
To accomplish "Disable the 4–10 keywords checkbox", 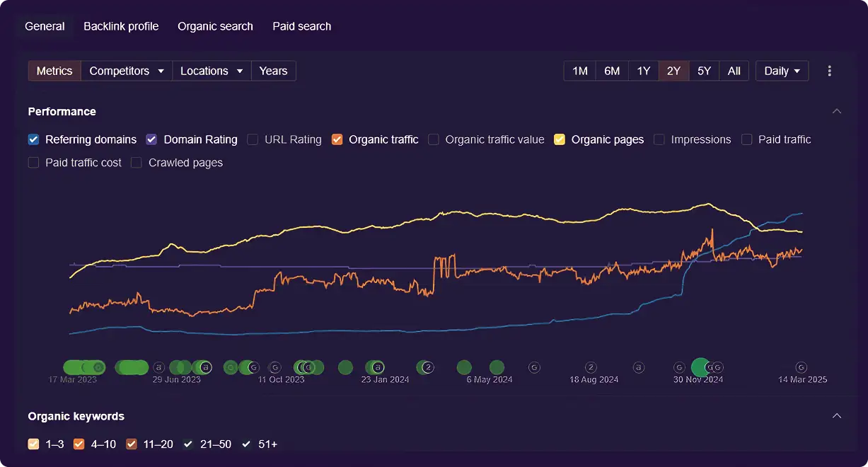I will (x=79, y=444).
